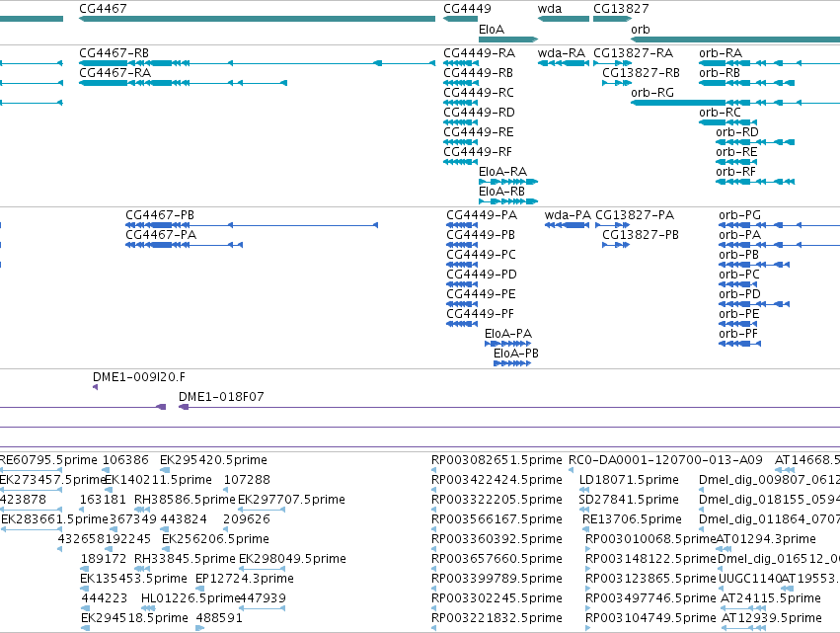Click the CG4467-RA transcript label
Screen dimensions: 840x633
click(115, 73)
